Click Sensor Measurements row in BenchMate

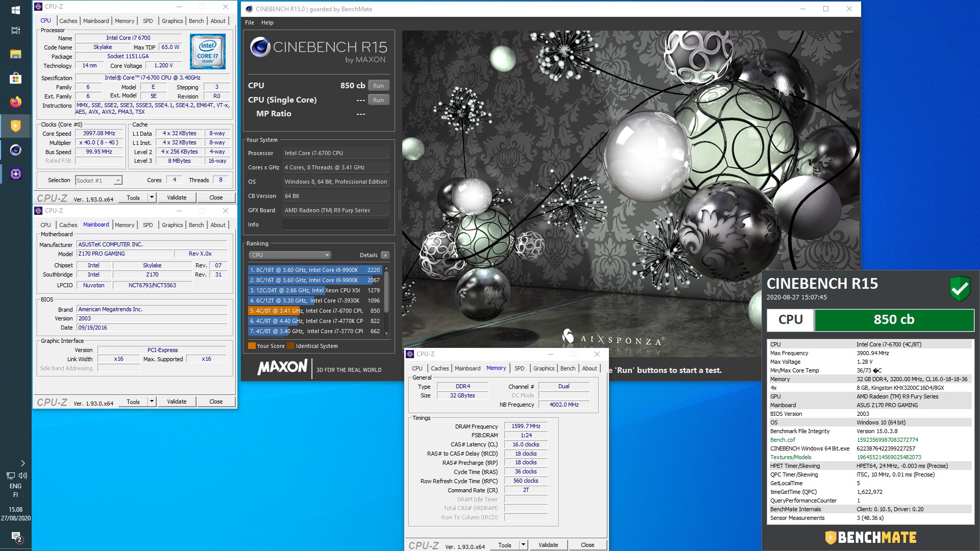(x=870, y=518)
